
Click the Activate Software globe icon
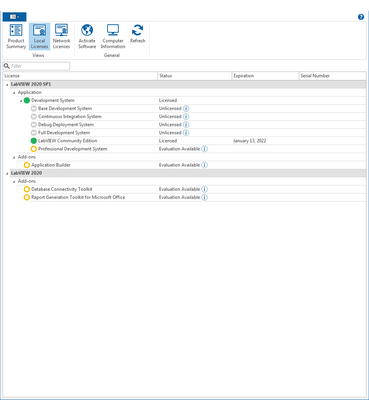[x=87, y=30]
